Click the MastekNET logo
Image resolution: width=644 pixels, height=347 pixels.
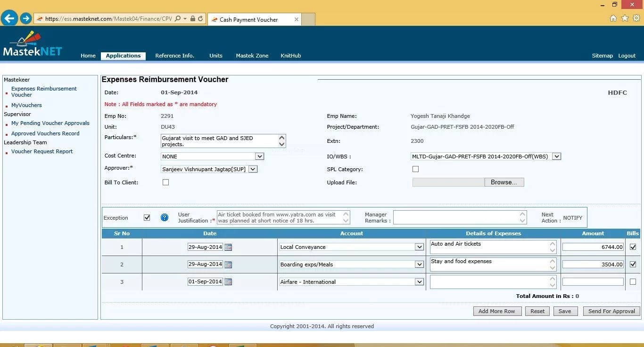pyautogui.click(x=32, y=44)
